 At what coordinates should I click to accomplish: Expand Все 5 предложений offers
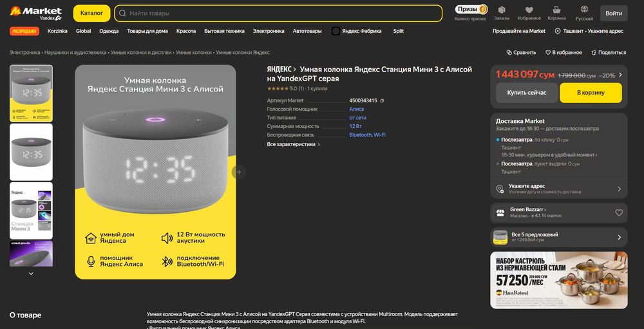[x=559, y=238]
